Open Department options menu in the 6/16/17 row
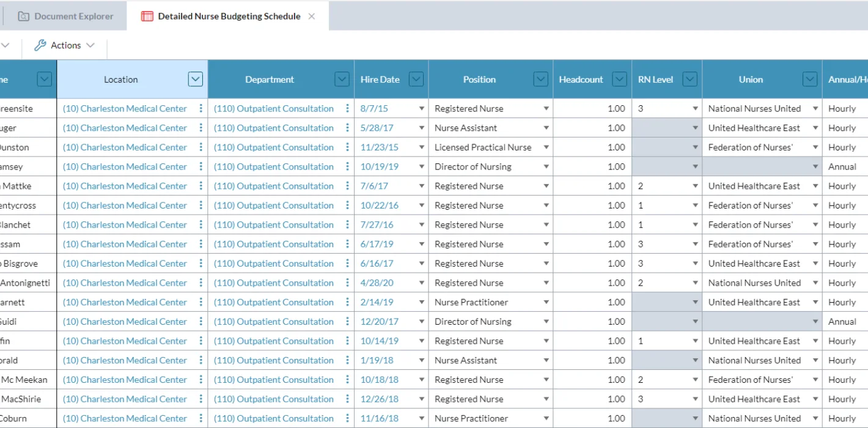Image resolution: width=868 pixels, height=428 pixels. [x=347, y=264]
